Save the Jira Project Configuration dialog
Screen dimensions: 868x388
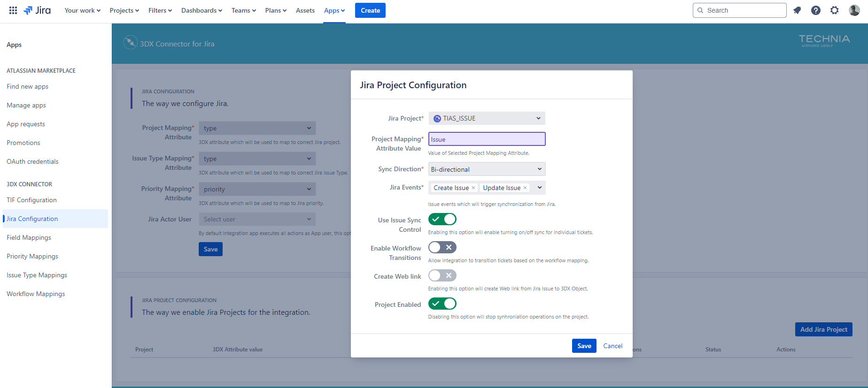[x=584, y=346]
